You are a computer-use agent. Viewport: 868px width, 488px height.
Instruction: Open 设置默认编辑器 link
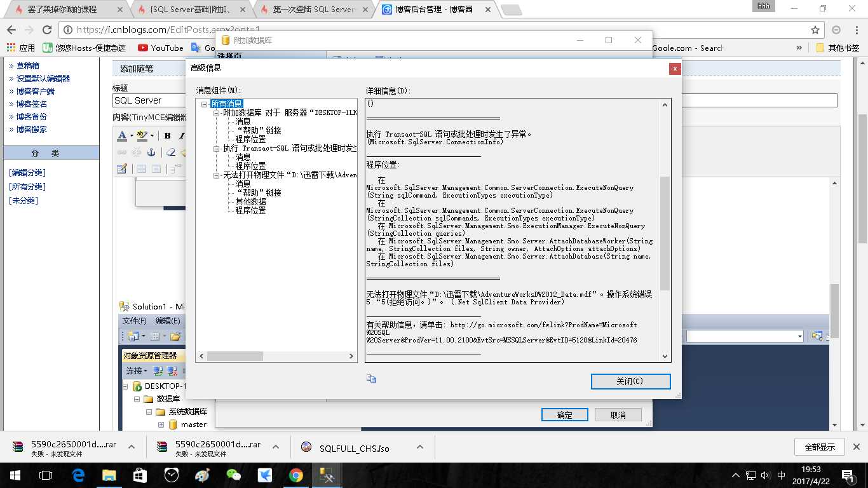[43, 78]
